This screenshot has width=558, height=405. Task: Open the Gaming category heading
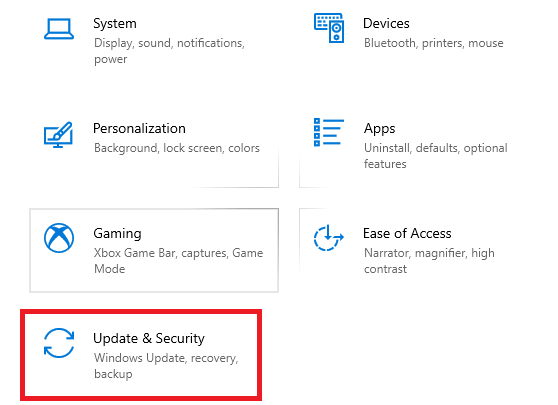(117, 234)
